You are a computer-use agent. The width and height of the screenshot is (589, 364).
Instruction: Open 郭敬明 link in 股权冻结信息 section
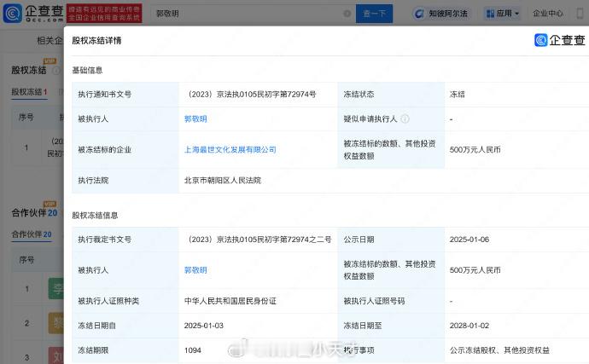point(195,270)
